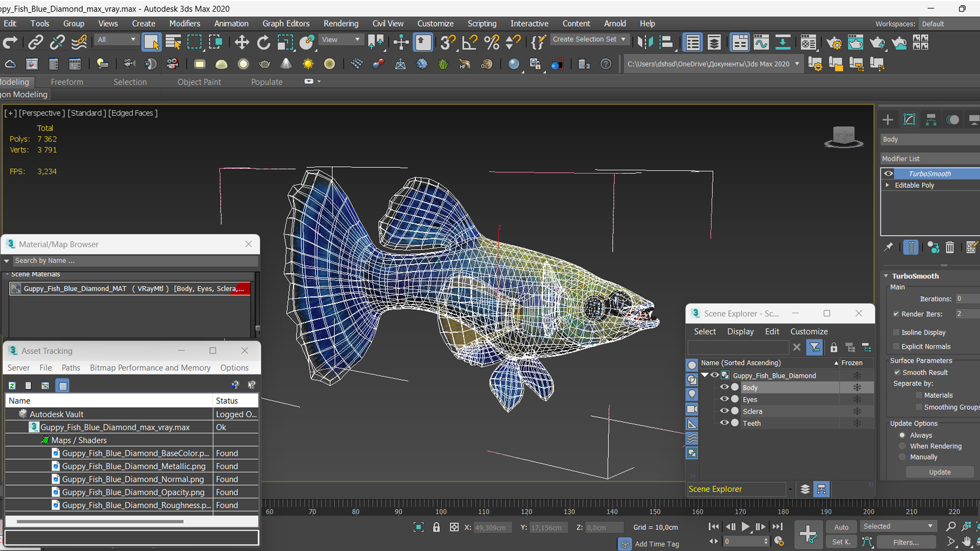Screen dimensions: 980x551
Task: Click the Auto key button
Action: tap(841, 527)
